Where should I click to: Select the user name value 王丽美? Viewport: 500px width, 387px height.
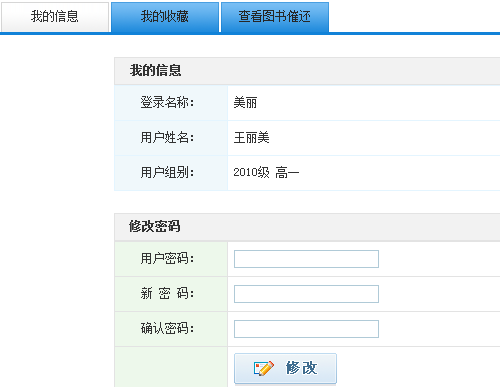[251, 137]
